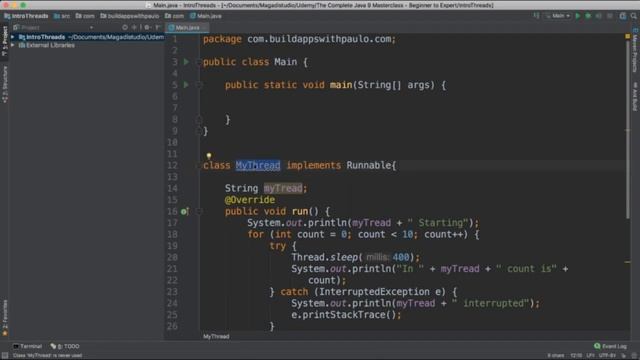Click src folder in navigation bar
640x360 pixels.
click(x=62, y=16)
